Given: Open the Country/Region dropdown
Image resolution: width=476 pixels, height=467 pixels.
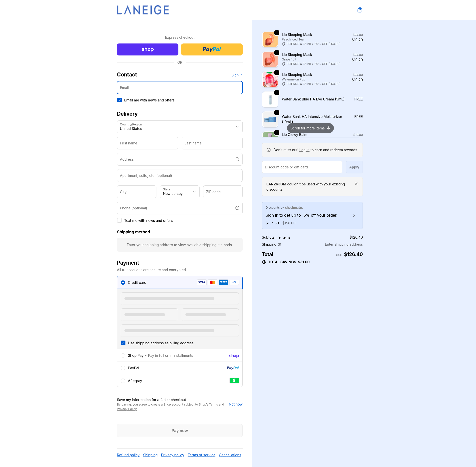Looking at the screenshot, I should [179, 127].
